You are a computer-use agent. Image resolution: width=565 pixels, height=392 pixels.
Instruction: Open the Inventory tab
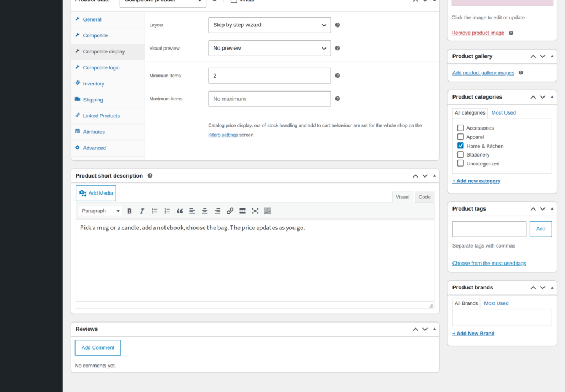108,84
